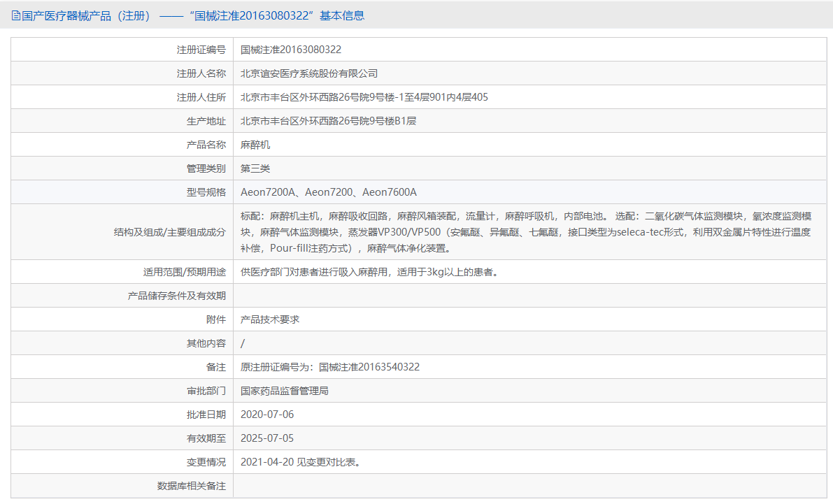The image size is (833, 504).
Task: Select registration number 国械注准20163080322 in the table
Action: [x=290, y=50]
